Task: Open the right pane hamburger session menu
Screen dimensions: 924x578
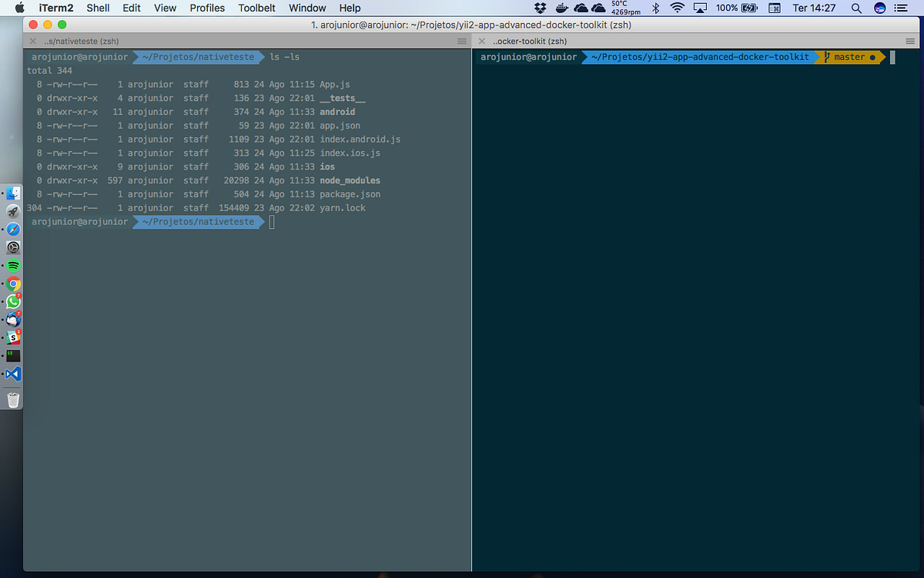Action: pyautogui.click(x=912, y=40)
